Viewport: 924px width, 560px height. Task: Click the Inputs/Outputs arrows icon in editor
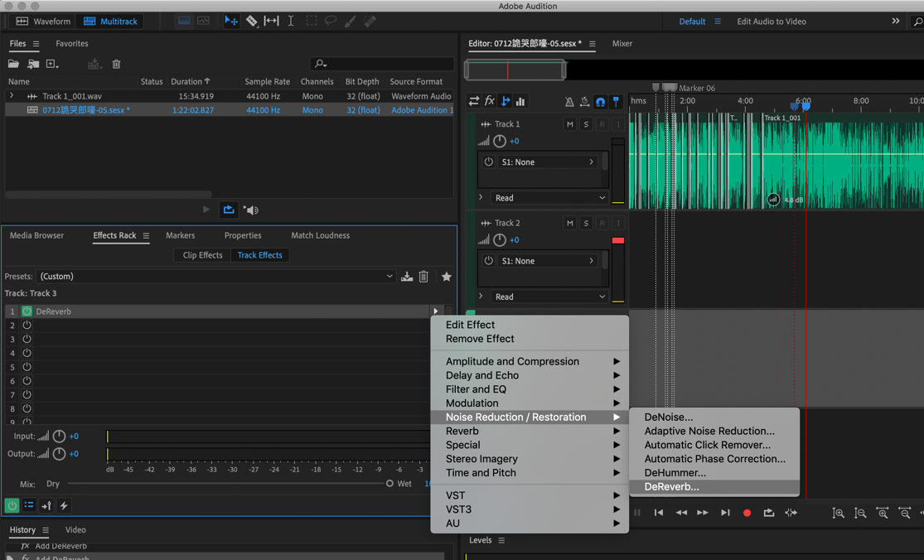click(474, 101)
